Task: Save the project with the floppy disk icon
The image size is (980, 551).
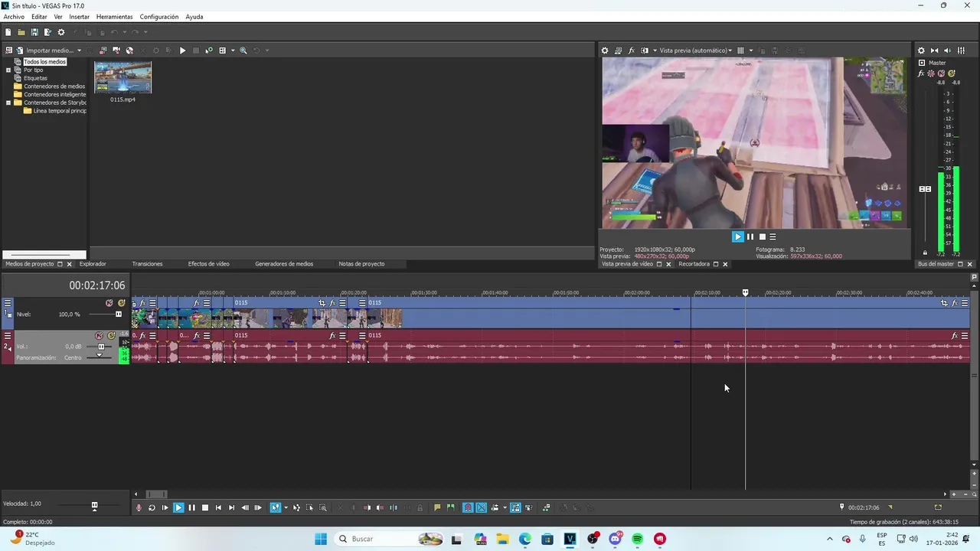Action: point(34,32)
